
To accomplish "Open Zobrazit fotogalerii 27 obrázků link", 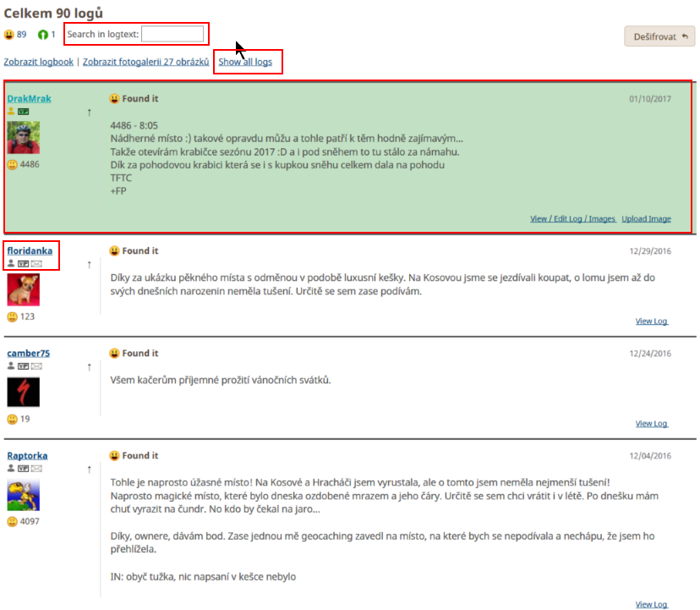I will coord(145,63).
